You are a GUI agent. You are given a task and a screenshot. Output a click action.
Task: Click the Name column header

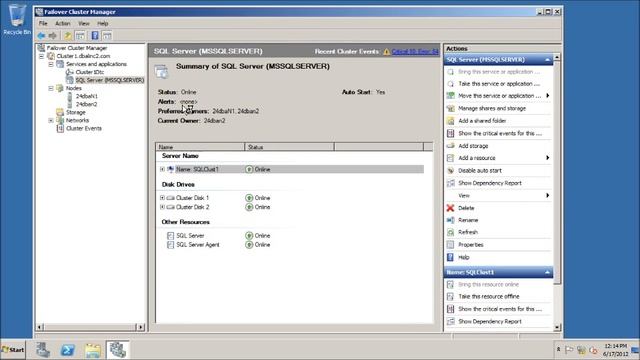point(200,147)
